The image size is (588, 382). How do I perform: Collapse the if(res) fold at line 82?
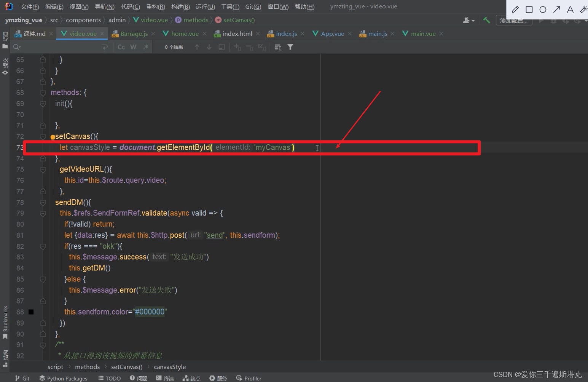[x=43, y=246]
